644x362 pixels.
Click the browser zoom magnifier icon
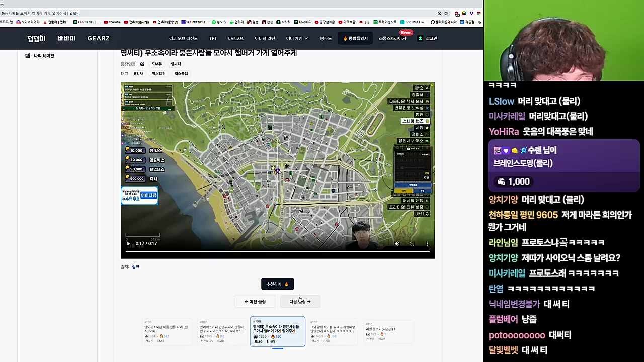440,14
